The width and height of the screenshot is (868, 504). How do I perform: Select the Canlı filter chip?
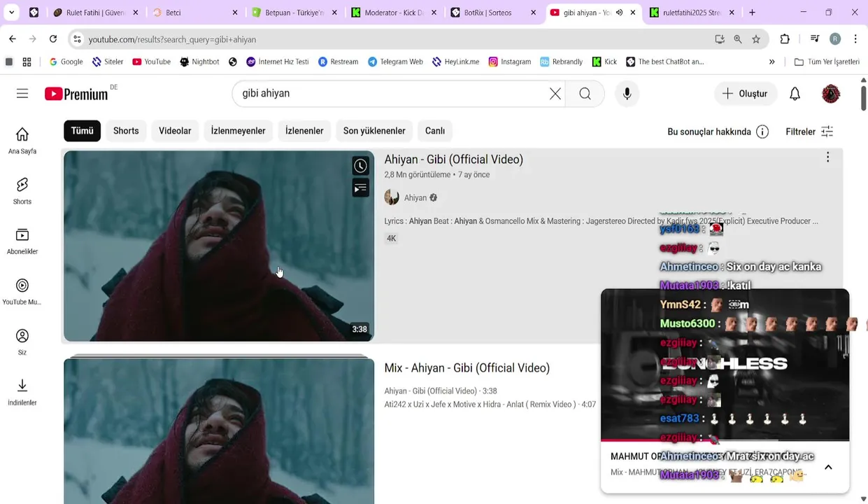pos(435,131)
